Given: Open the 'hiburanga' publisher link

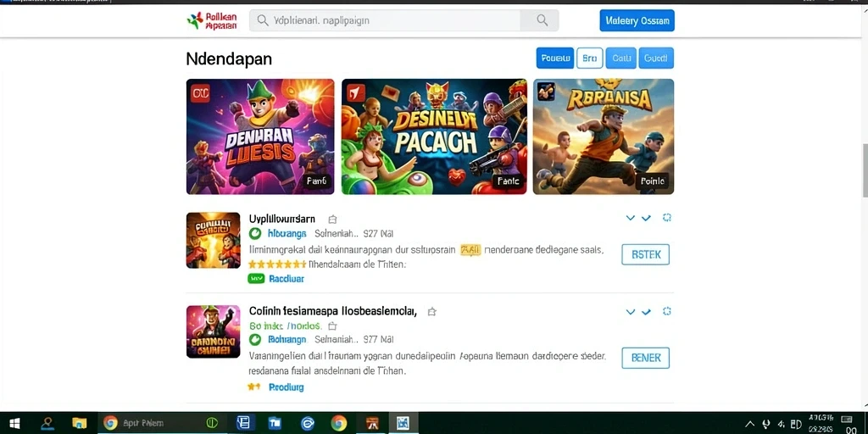Looking at the screenshot, I should click(x=287, y=234).
